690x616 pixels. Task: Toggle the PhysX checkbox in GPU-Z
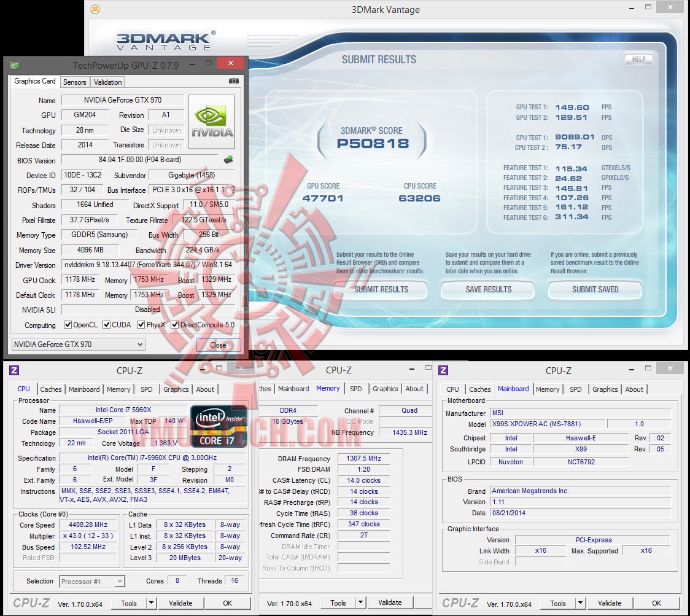click(x=141, y=324)
